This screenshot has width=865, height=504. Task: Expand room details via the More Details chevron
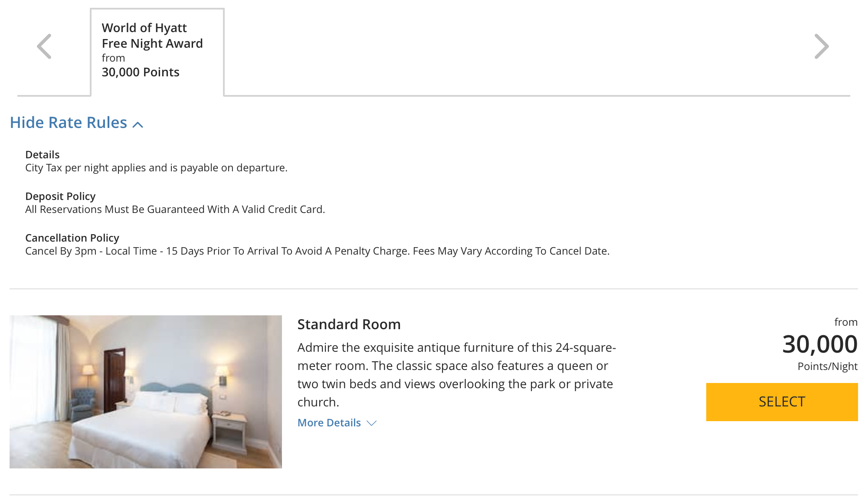[372, 423]
